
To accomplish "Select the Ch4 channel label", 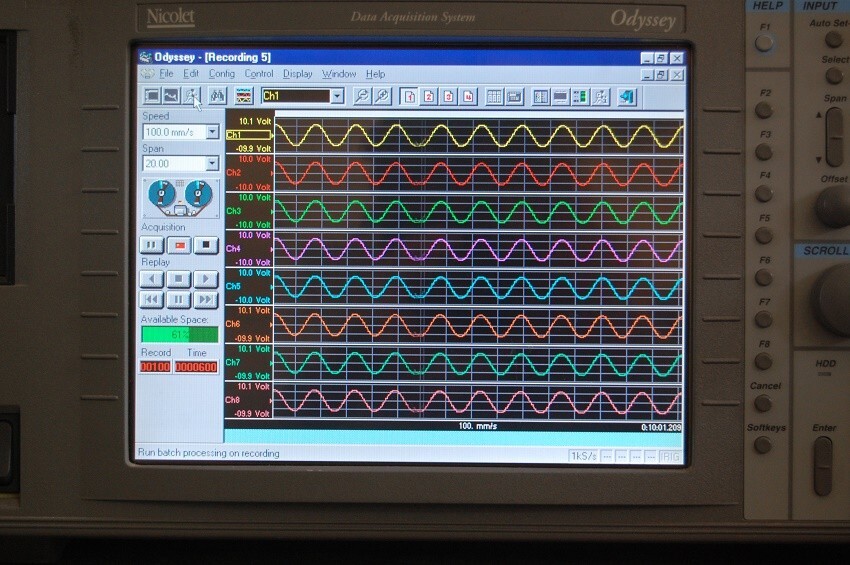I will click(x=233, y=248).
